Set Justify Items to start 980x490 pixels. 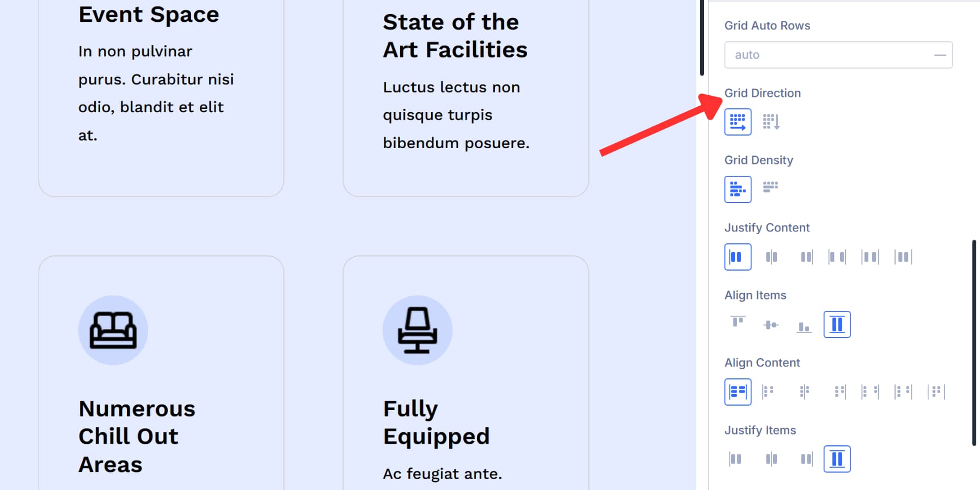click(x=736, y=458)
